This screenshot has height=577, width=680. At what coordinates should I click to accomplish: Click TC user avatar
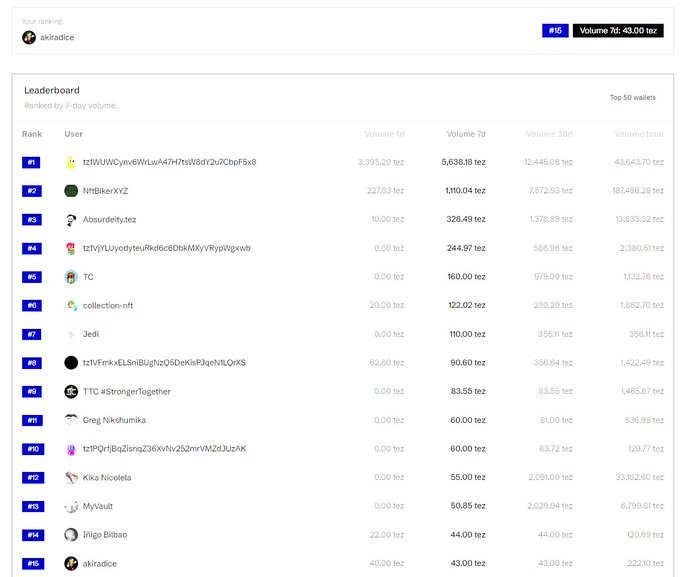pos(71,277)
